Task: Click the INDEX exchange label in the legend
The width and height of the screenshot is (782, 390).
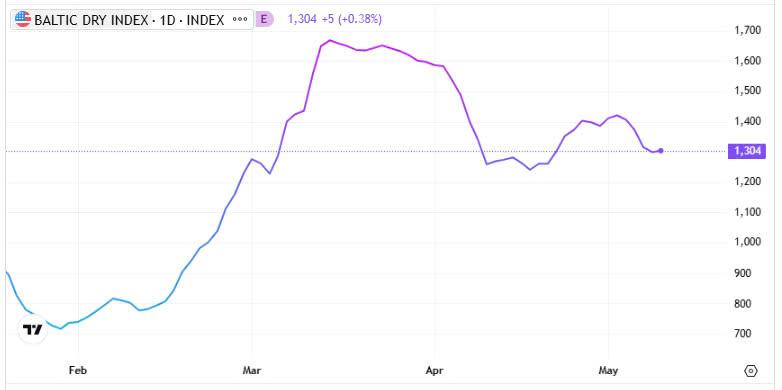Action: point(204,20)
